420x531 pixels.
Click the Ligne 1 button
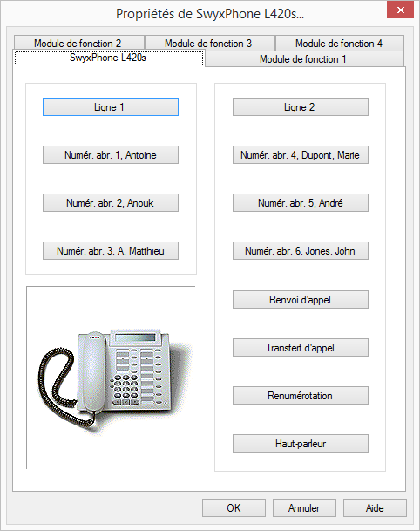pos(111,107)
